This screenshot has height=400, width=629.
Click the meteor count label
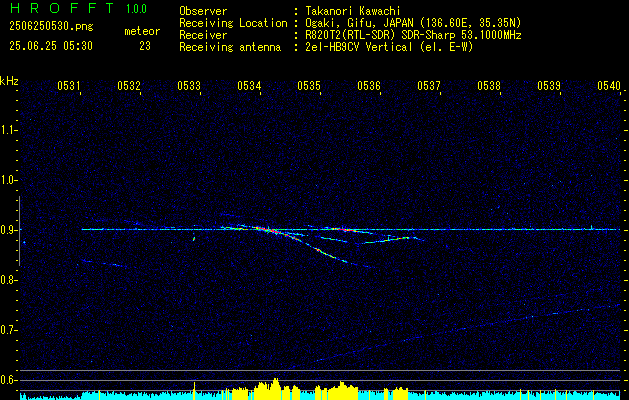[x=142, y=31]
